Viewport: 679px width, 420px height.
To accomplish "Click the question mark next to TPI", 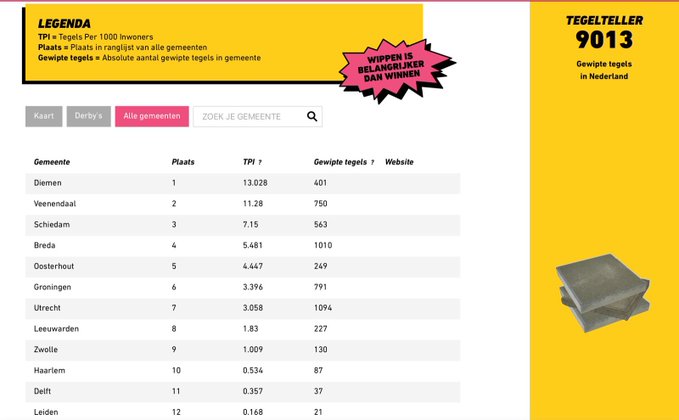I will click(x=260, y=162).
